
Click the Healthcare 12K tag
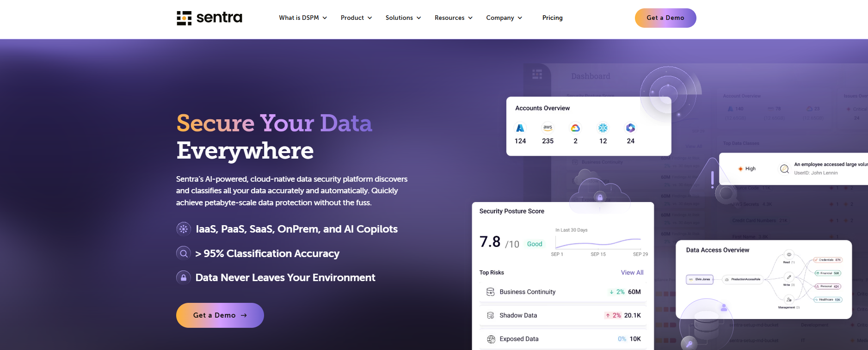tap(828, 300)
